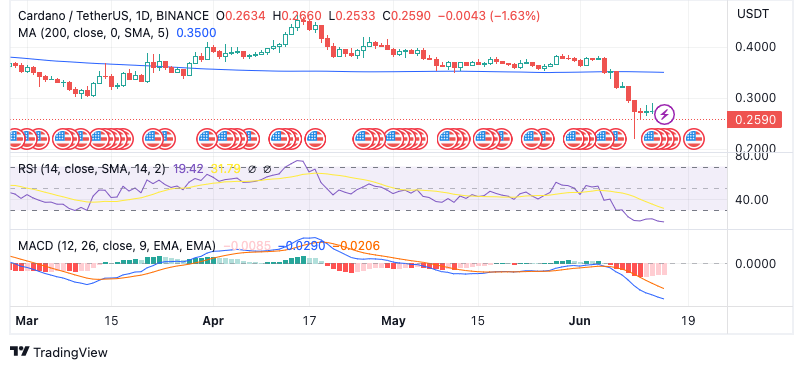Click the USDT currency label

pos(752,14)
